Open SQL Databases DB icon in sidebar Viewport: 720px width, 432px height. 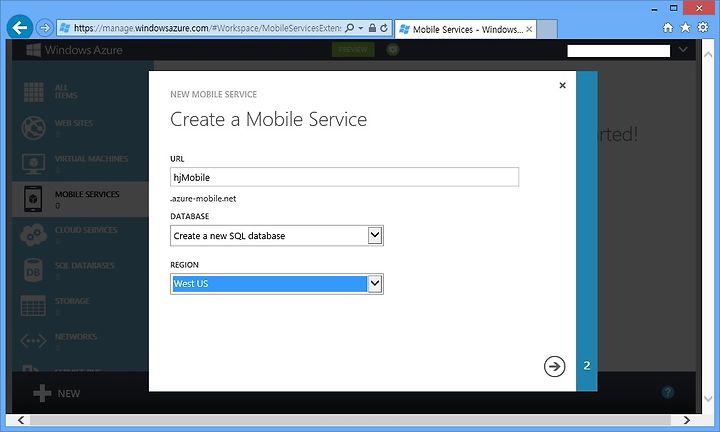(x=33, y=270)
